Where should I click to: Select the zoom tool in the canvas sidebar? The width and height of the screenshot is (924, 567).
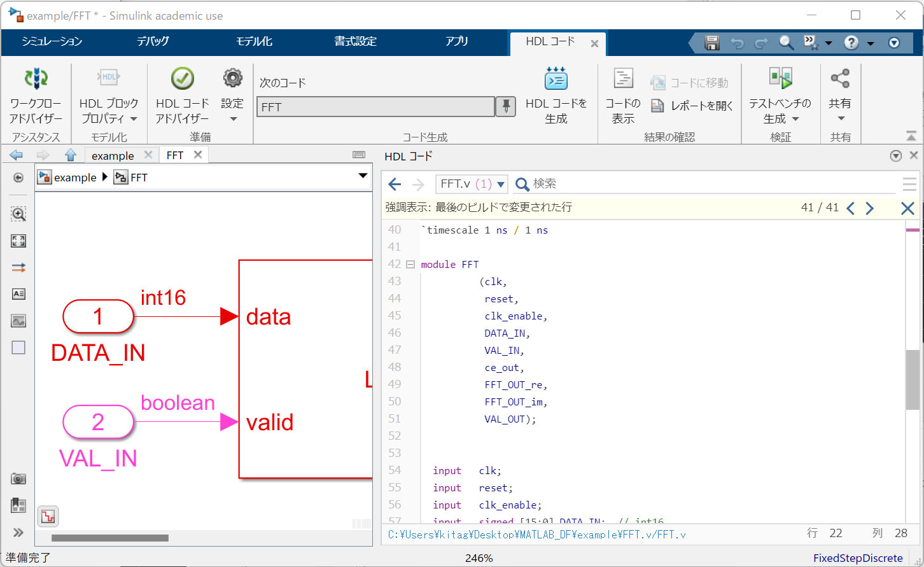(18, 214)
